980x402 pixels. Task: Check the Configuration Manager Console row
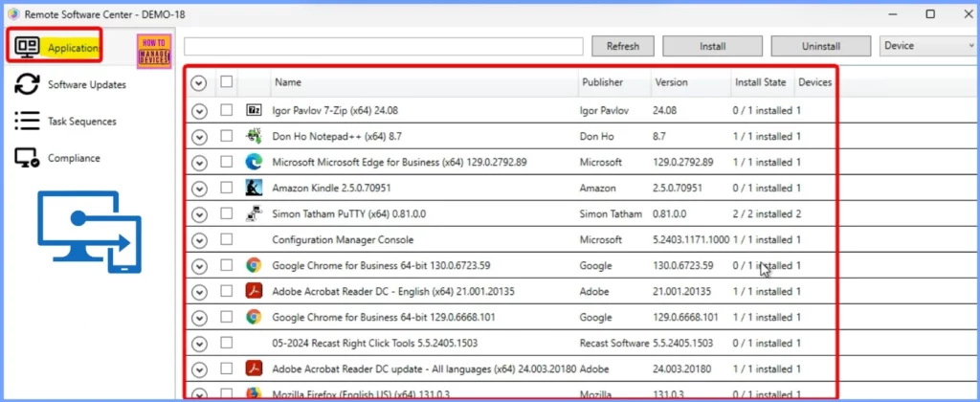pos(226,239)
